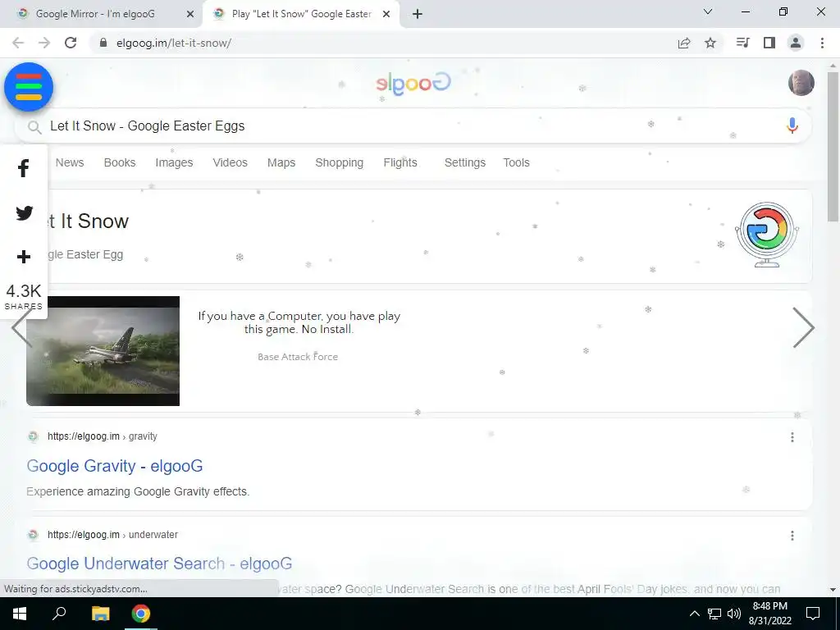Go back in browser history
This screenshot has height=630, width=840.
18,43
